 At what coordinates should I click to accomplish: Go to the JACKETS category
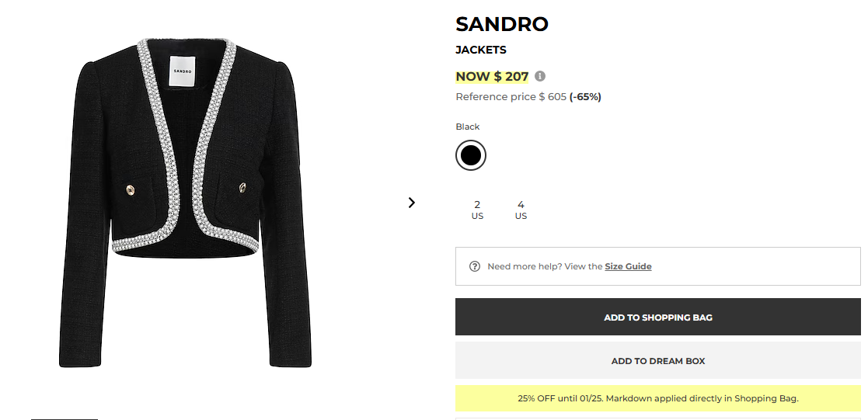480,50
